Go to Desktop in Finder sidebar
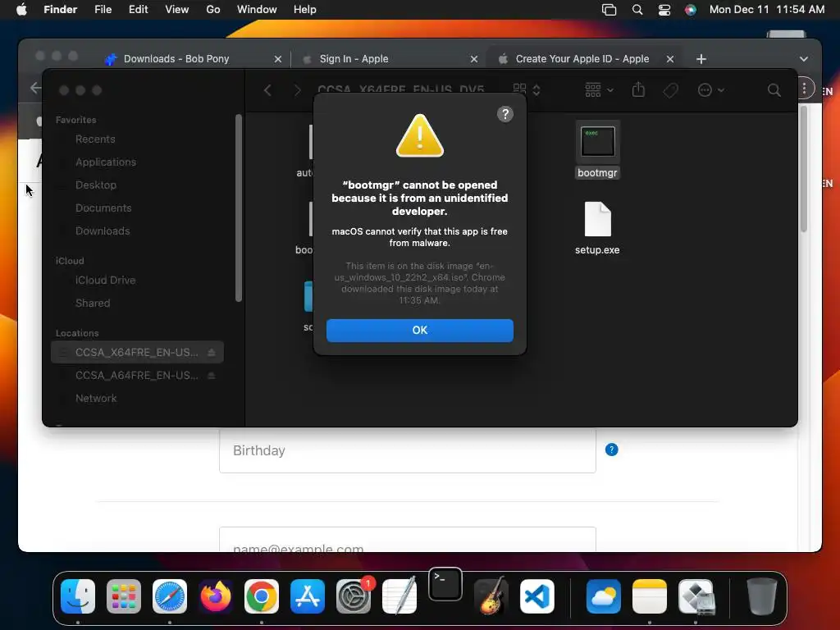The height and width of the screenshot is (630, 840). [x=95, y=185]
